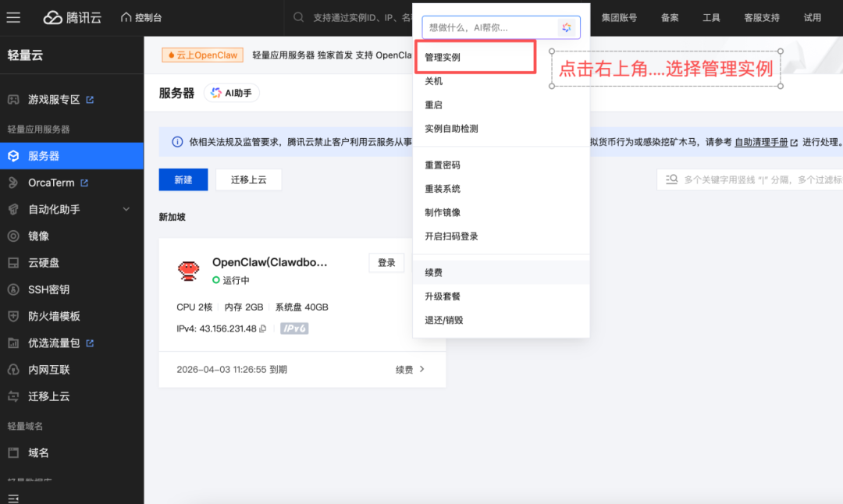Open 游戏服专区 in sidebar
This screenshot has width=843, height=504.
[72, 99]
